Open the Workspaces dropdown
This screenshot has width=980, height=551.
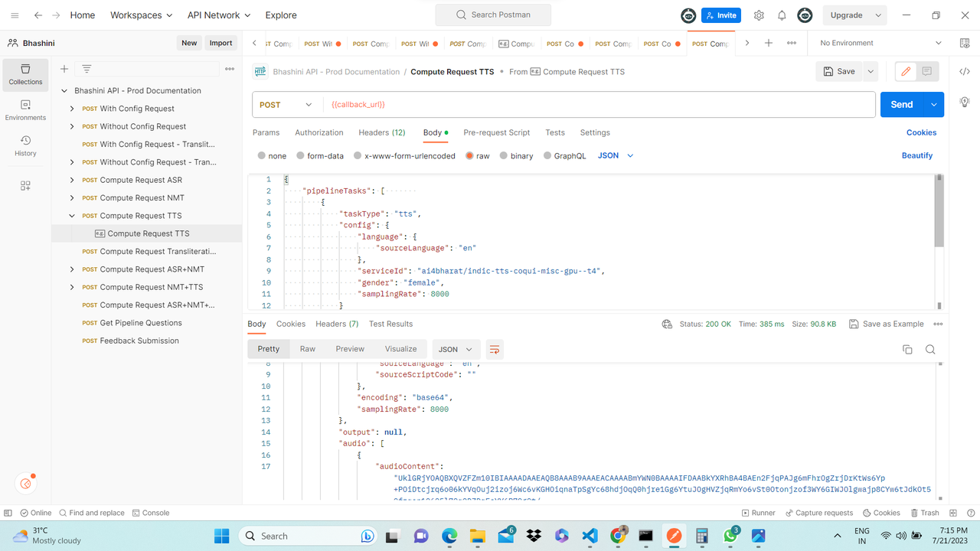[141, 15]
